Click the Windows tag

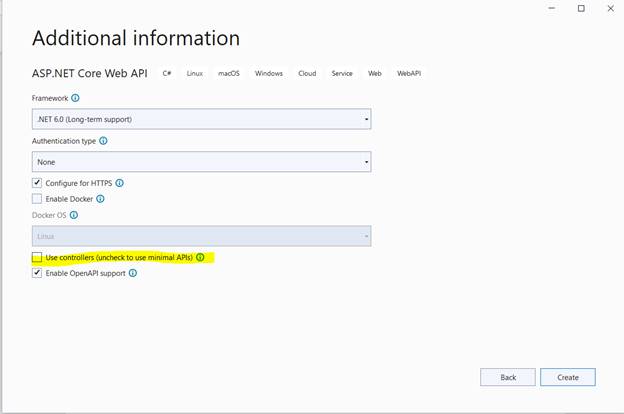[x=269, y=73]
